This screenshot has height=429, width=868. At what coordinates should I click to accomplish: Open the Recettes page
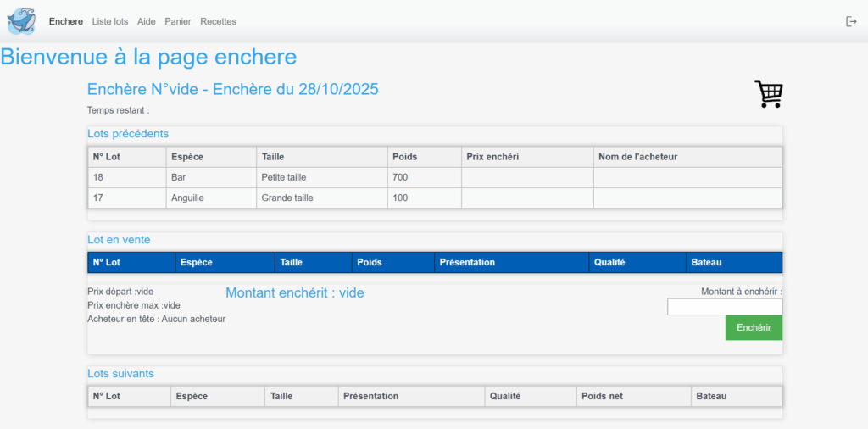[219, 21]
